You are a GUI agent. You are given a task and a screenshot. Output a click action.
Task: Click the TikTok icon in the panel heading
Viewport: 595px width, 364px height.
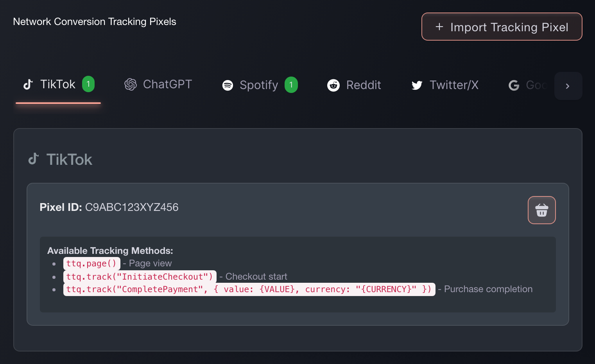pos(34,159)
